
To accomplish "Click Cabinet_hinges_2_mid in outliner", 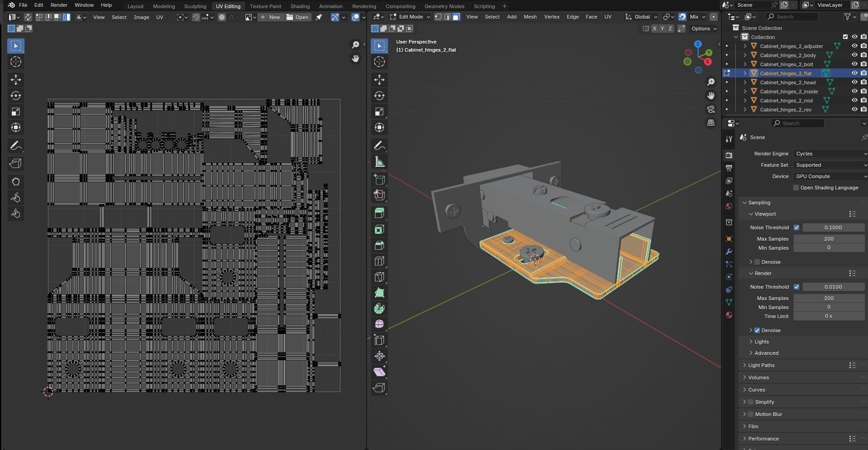I will (786, 101).
